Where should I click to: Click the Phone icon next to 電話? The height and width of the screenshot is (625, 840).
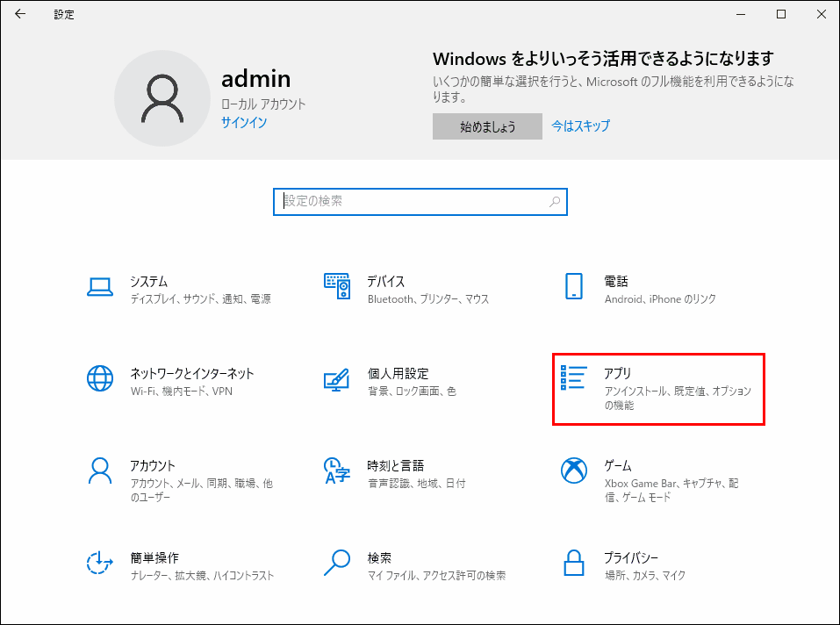click(x=574, y=286)
